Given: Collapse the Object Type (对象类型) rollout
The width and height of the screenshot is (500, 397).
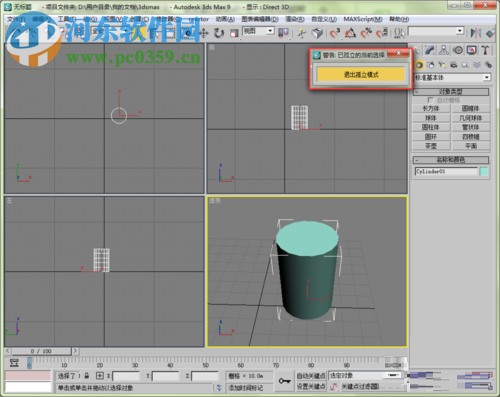Looking at the screenshot, I should point(451,92).
